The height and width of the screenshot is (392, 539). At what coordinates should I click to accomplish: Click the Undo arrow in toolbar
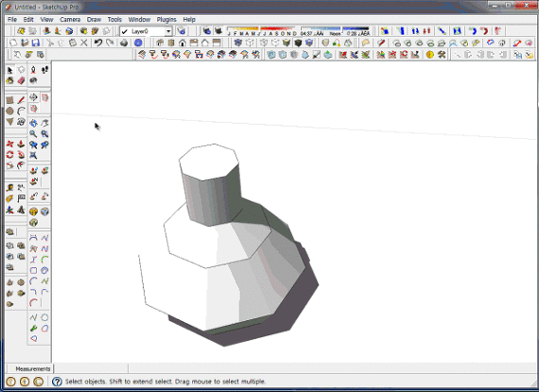98,43
